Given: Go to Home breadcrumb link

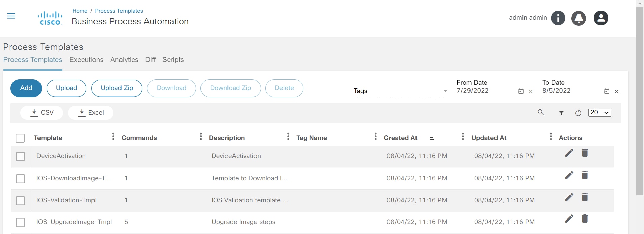Looking at the screenshot, I should coord(80,11).
